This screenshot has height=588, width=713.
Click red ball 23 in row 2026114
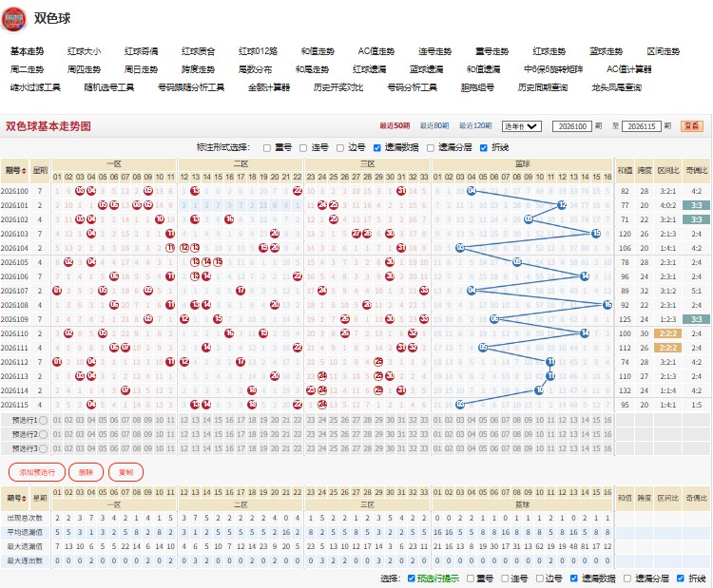pos(311,390)
